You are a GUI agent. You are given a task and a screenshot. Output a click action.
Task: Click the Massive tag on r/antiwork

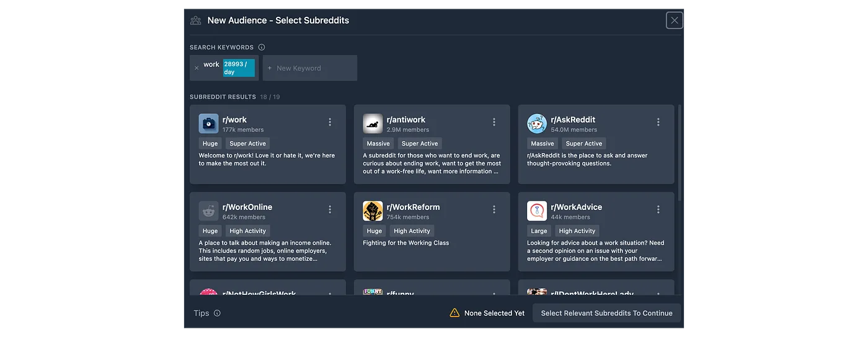click(x=378, y=144)
